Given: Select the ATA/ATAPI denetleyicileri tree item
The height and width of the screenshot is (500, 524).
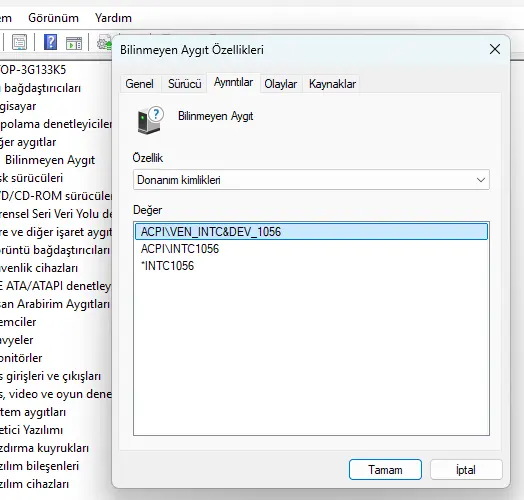Looking at the screenshot, I should (x=55, y=286).
